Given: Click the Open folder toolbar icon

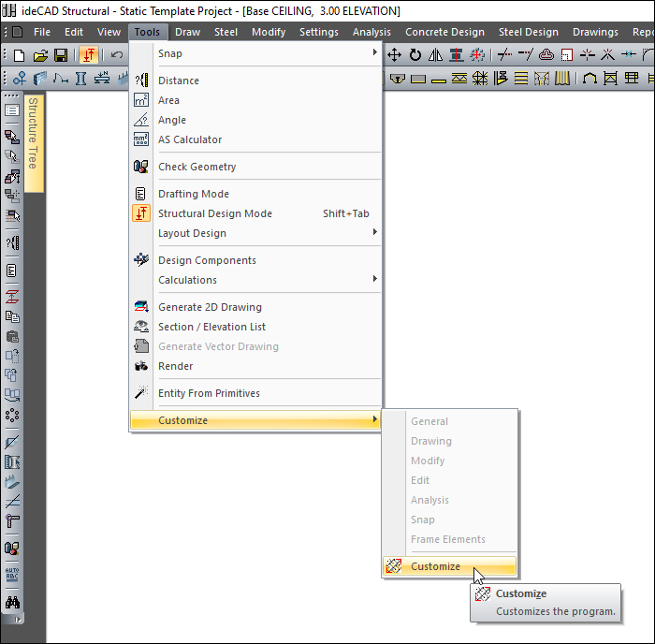Looking at the screenshot, I should coord(40,55).
